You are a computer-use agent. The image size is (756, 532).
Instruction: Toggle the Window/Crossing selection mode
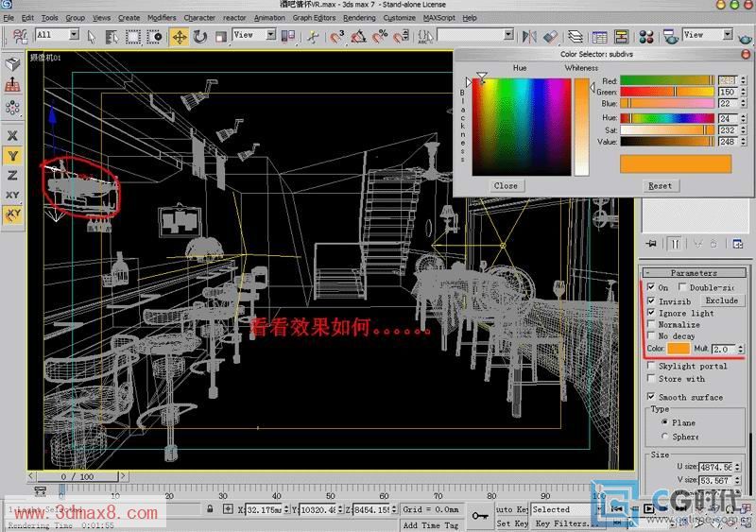tap(154, 37)
